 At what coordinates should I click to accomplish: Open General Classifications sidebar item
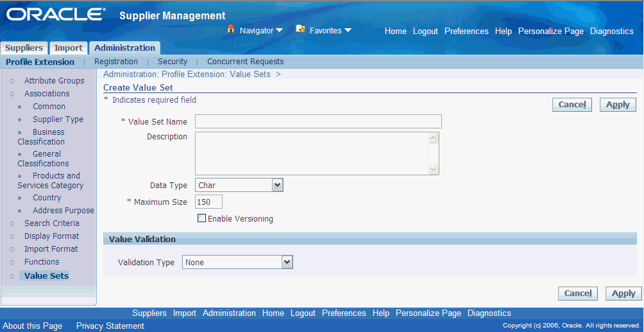43,159
